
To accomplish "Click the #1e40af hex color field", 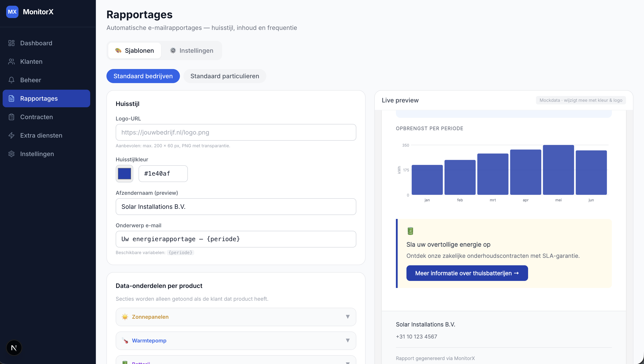I will click(163, 173).
